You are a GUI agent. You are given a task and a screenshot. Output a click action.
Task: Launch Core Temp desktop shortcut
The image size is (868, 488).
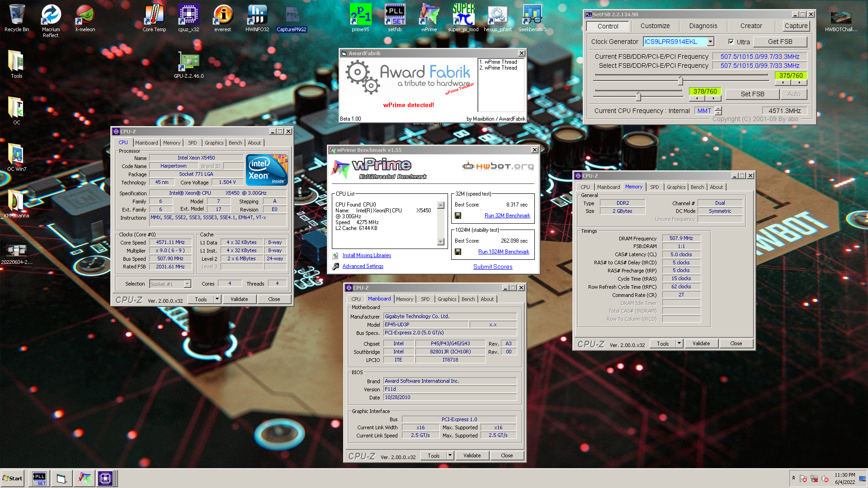(x=154, y=19)
